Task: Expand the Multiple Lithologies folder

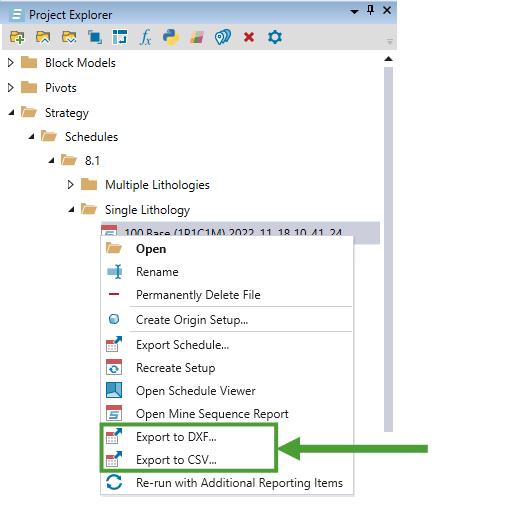Action: [x=70, y=184]
